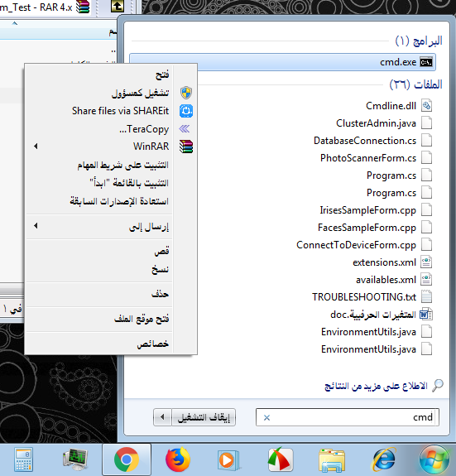The width and height of the screenshot is (456, 476).
Task: Open the system monitor taskbar icon
Action: 75,460
